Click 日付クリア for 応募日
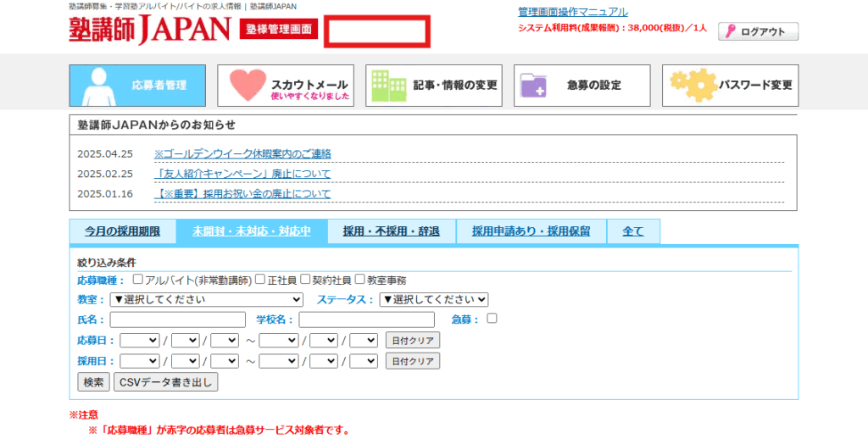 [x=413, y=341]
